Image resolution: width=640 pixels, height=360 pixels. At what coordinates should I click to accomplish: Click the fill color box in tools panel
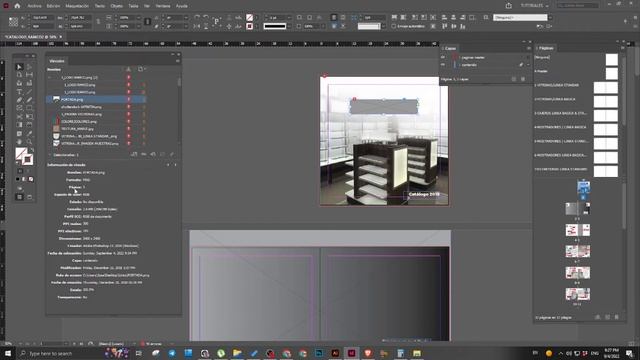click(x=21, y=154)
